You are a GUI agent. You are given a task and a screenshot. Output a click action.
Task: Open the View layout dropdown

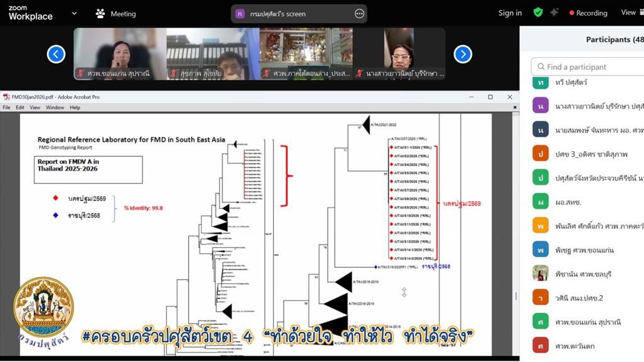(x=631, y=13)
